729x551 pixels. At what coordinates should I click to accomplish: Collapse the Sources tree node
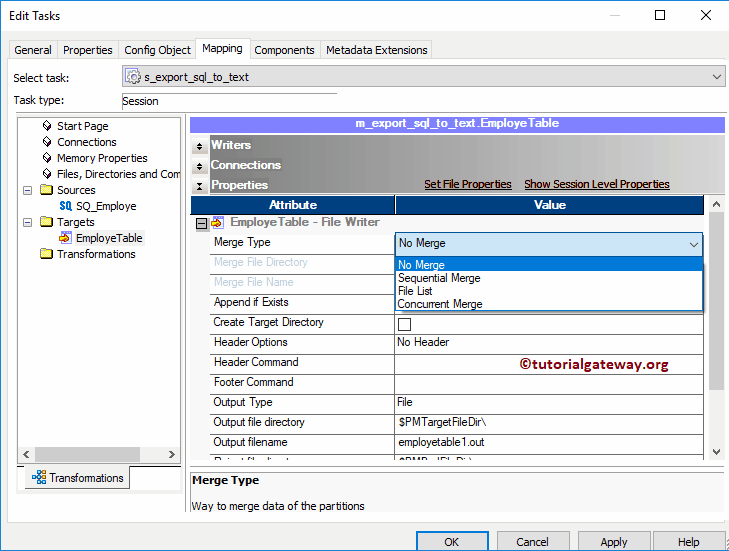pos(27,190)
